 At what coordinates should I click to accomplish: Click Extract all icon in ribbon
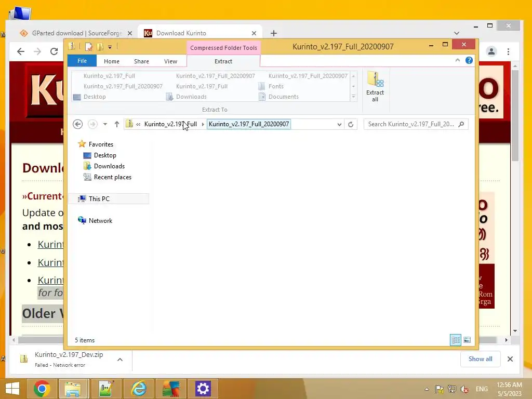tap(375, 87)
